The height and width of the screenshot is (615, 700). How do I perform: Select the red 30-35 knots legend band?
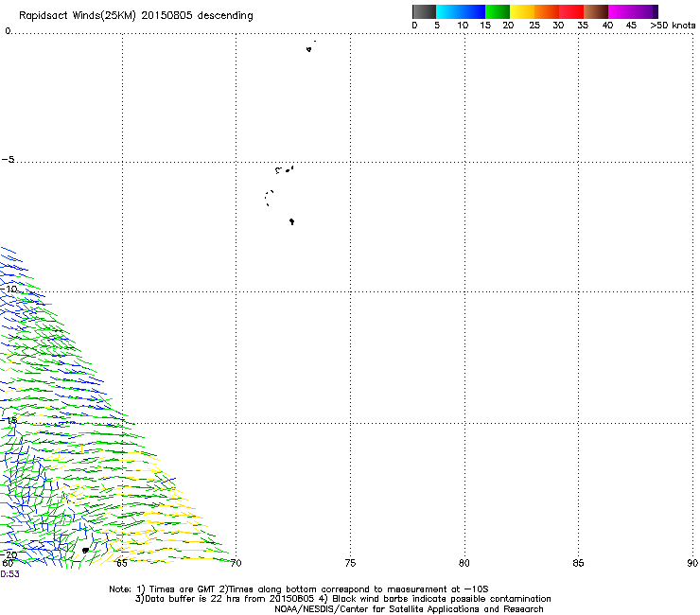[x=571, y=11]
